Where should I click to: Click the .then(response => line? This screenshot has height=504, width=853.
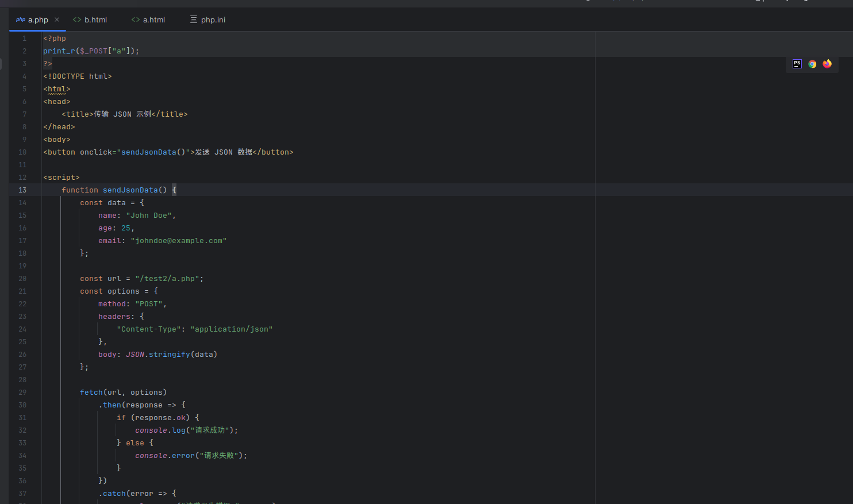142,405
